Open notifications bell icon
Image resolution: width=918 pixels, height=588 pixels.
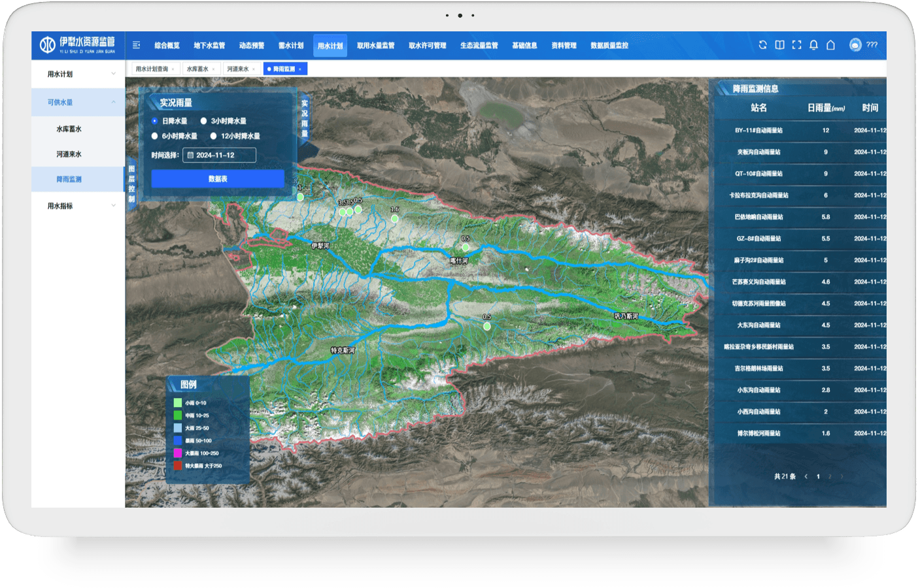pos(813,45)
